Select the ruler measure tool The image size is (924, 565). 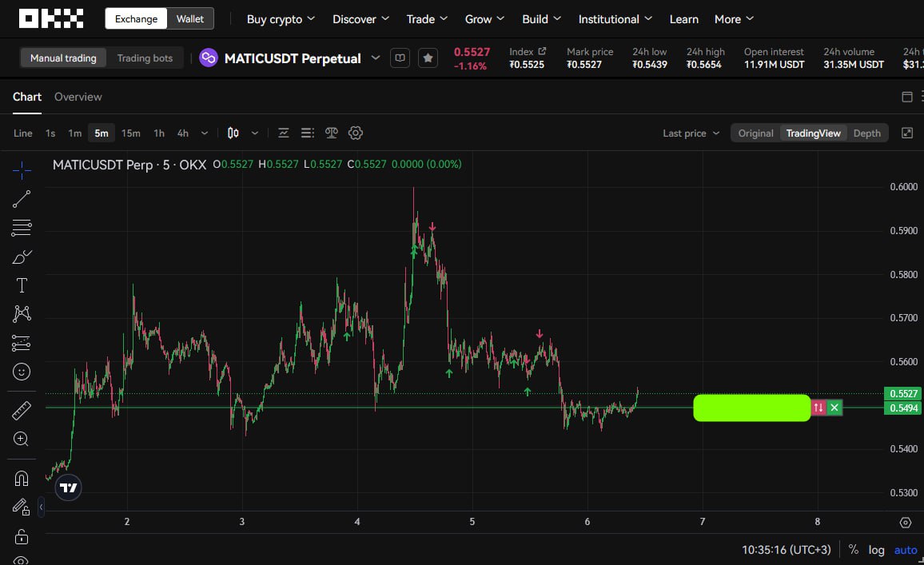22,411
